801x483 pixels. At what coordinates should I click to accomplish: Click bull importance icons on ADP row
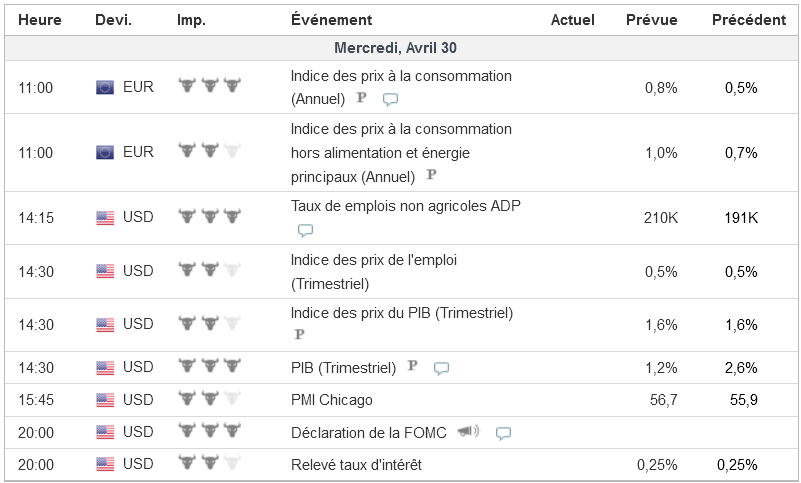click(210, 216)
